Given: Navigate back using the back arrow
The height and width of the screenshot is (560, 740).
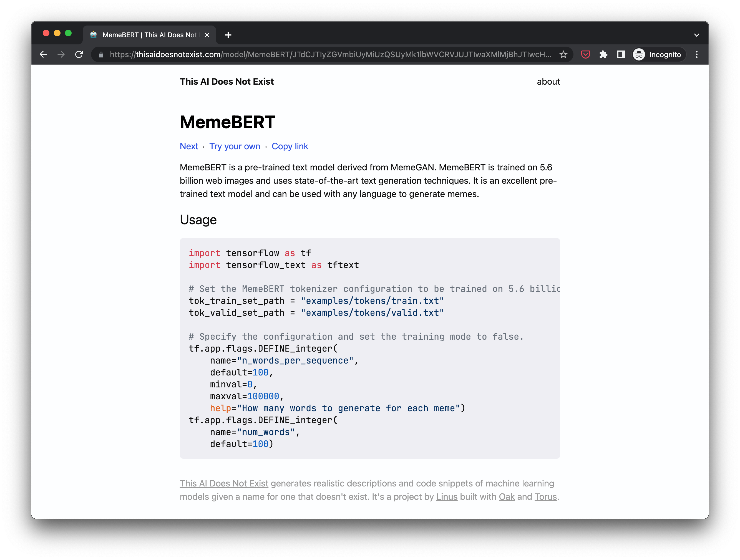Looking at the screenshot, I should click(x=43, y=54).
